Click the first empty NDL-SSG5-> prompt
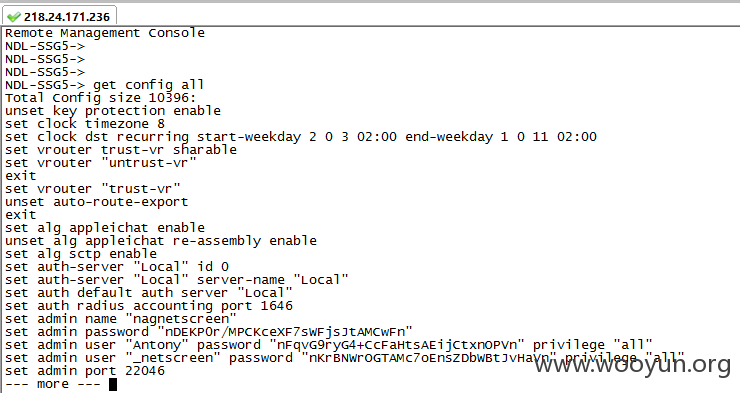Screen dimensions: 740x393 45,46
